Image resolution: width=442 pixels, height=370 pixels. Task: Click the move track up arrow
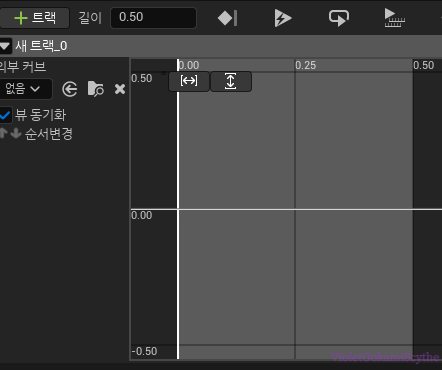(x=3, y=133)
